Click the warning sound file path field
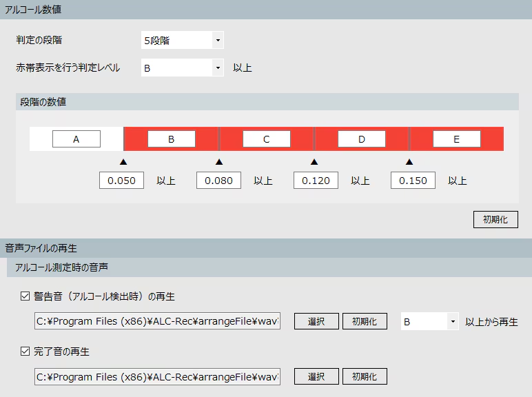Image resolution: width=532 pixels, height=397 pixels. (x=157, y=322)
